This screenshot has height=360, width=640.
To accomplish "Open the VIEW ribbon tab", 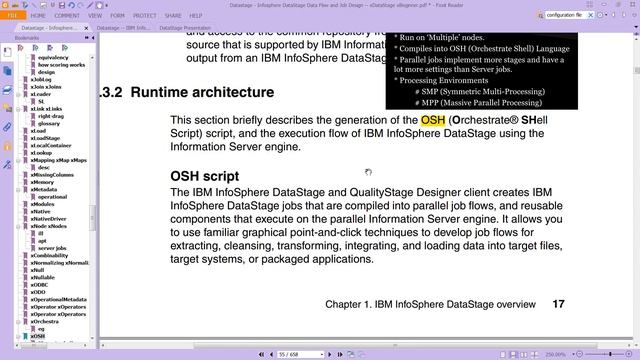I will pos(95,16).
